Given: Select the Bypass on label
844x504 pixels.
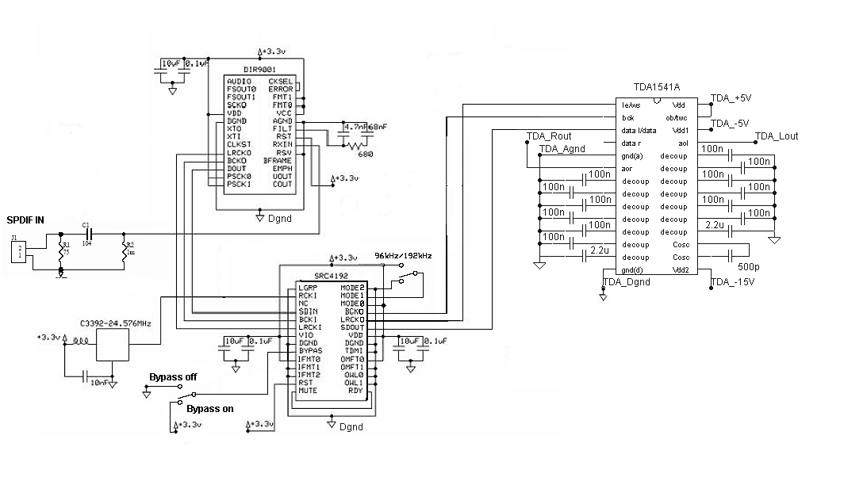Looking at the screenshot, I should point(209,409).
